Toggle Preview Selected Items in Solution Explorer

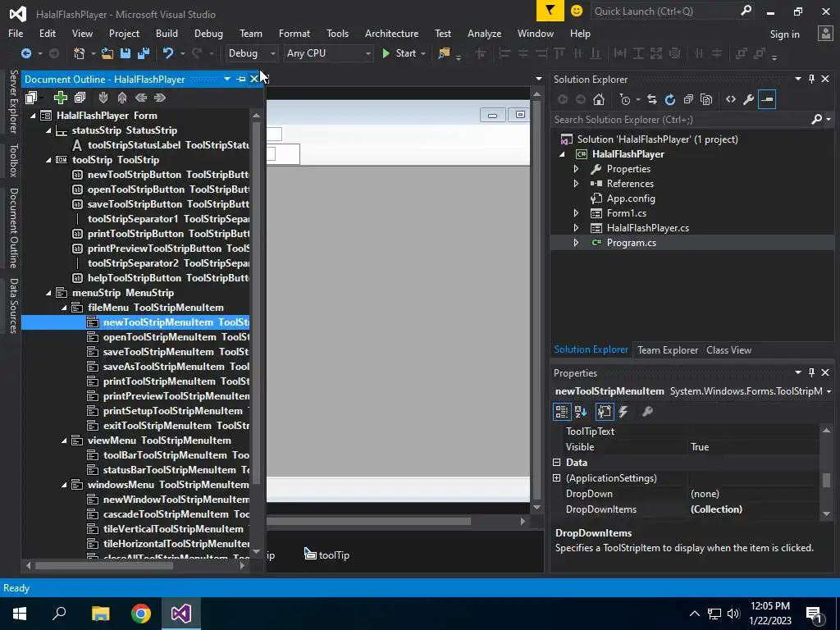tap(767, 99)
